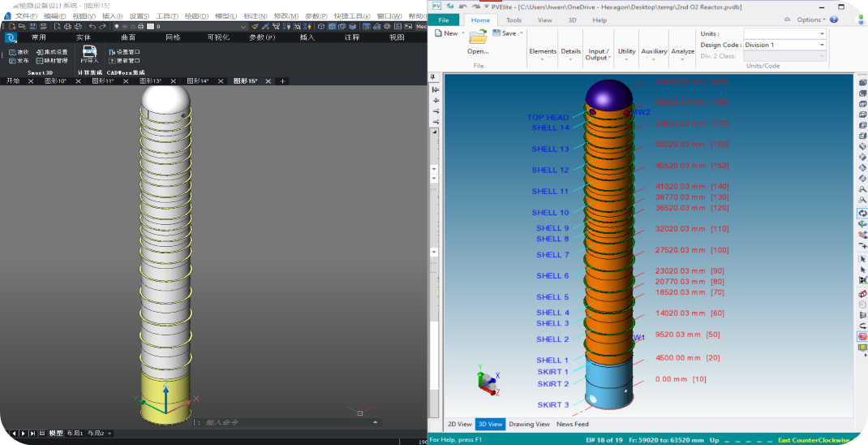868x445 pixels.
Task: Click the New document icon in PVElite
Action: [438, 33]
